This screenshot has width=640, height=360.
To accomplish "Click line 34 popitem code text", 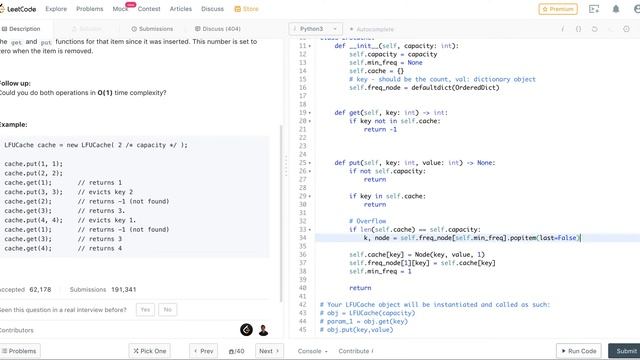I will click(471, 238).
